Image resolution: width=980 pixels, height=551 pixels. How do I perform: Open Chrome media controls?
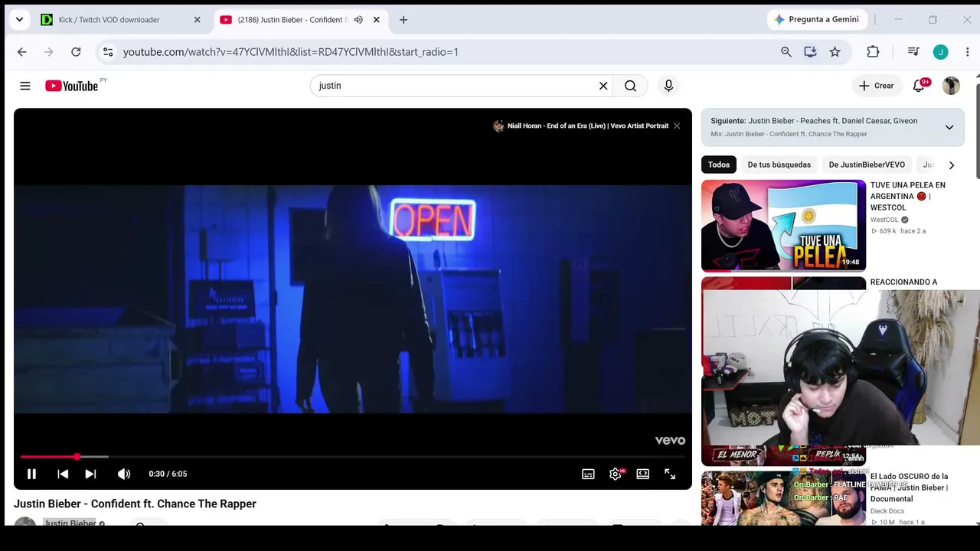(x=913, y=52)
